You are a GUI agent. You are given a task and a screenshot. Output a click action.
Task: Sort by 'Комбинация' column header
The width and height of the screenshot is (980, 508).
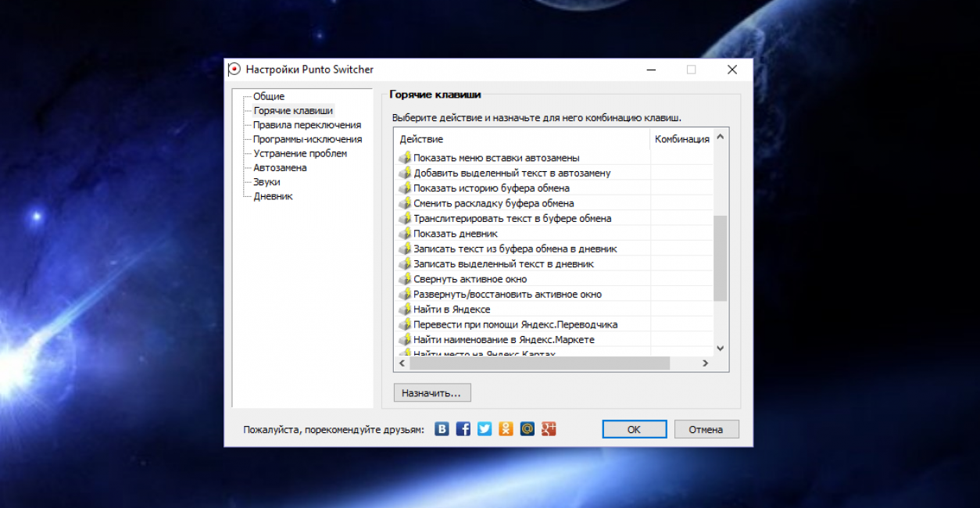682,139
